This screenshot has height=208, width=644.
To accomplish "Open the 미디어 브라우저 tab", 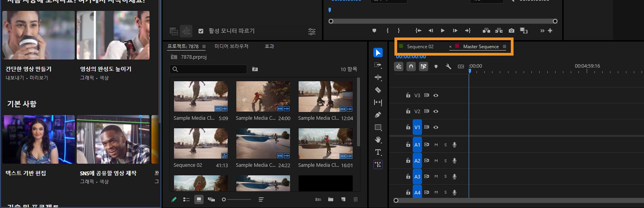I will coord(231,46).
